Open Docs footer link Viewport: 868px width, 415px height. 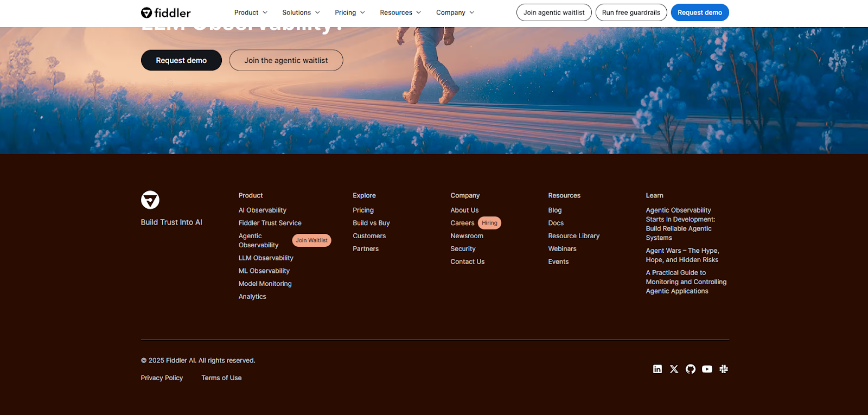[x=556, y=223]
